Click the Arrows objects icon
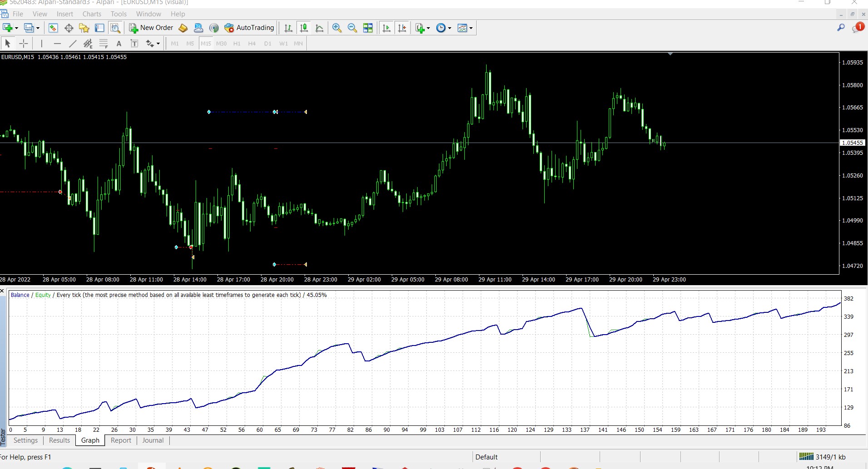868x469 pixels. tap(149, 44)
